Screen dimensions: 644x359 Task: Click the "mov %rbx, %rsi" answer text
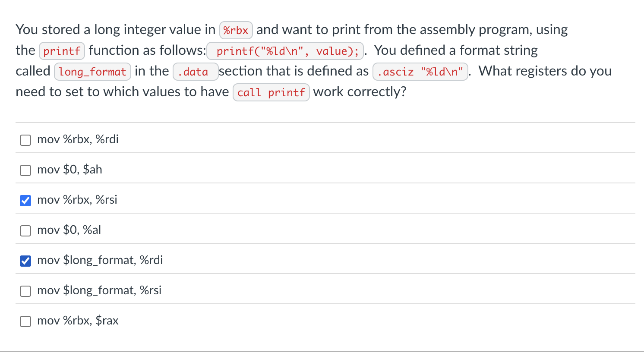(77, 199)
